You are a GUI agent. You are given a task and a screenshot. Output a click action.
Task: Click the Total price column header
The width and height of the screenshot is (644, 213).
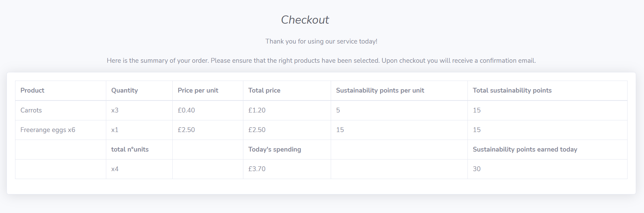(x=264, y=91)
